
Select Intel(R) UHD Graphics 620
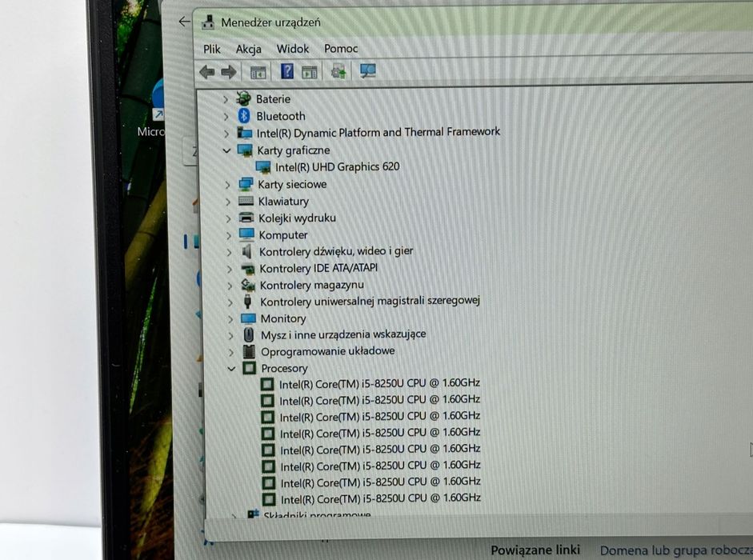pyautogui.click(x=337, y=167)
